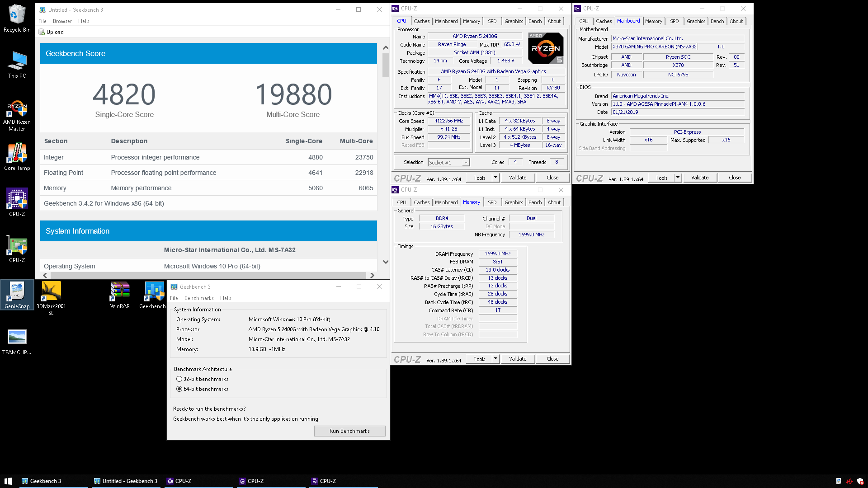Image resolution: width=868 pixels, height=488 pixels.
Task: Expand Tools dropdown arrow in Memory window
Action: point(495,359)
